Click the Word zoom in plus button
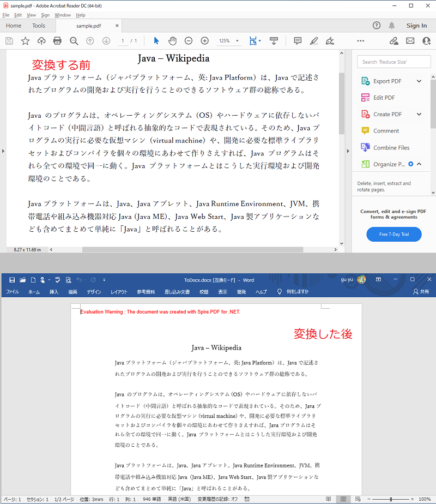Viewport: 436px width, 504px height. point(412,499)
